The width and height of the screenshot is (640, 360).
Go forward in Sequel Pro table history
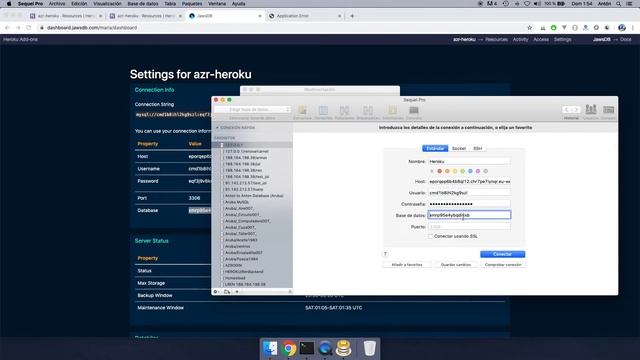coord(576,109)
